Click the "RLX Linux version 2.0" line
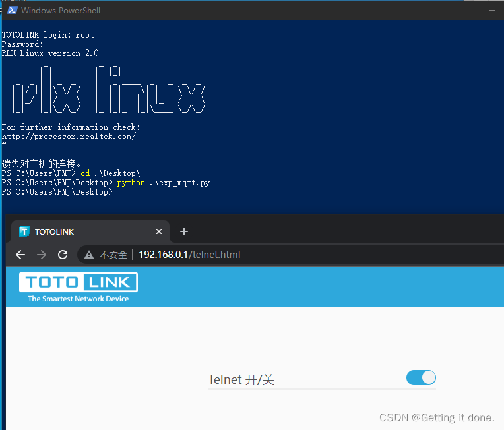 [50, 53]
